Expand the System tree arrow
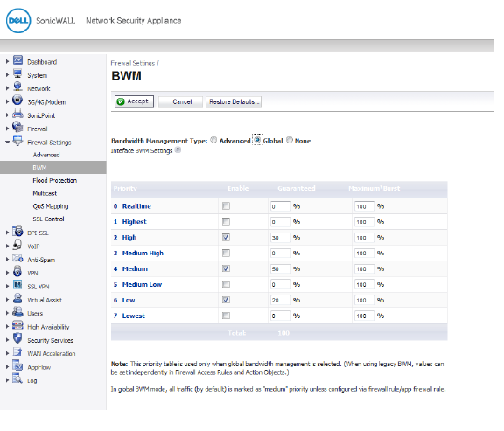Image resolution: width=504 pixels, height=431 pixels. [7, 75]
